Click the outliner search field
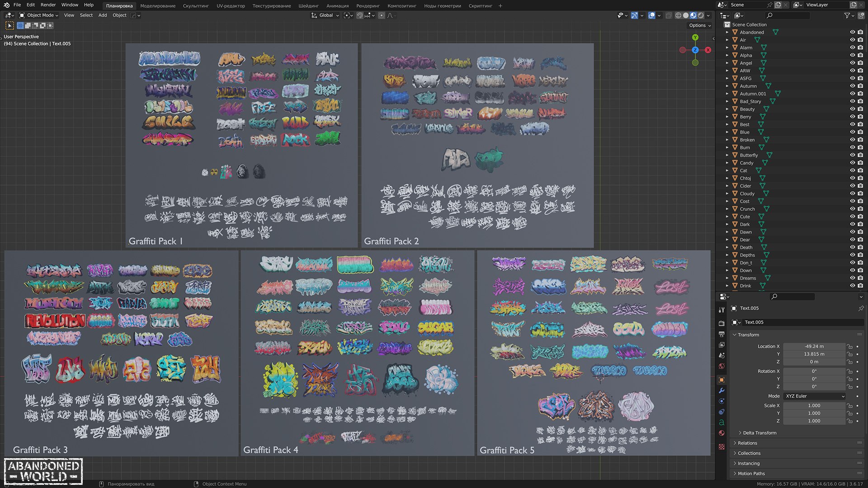The height and width of the screenshot is (488, 868). [x=788, y=15]
